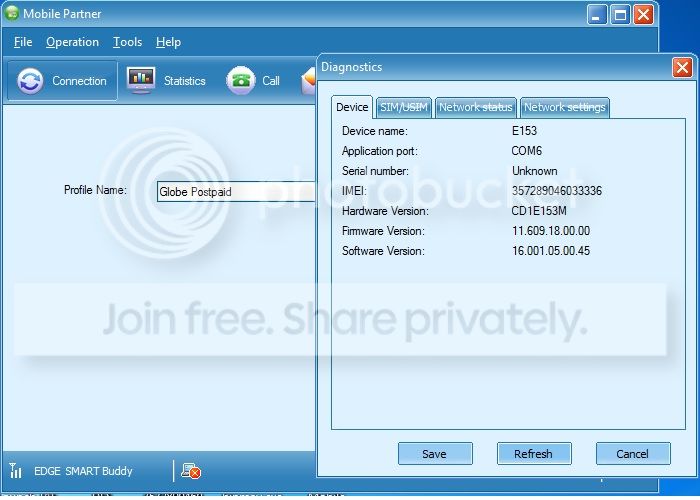Click the serial number value Unknown
Image resolution: width=700 pixels, height=500 pixels.
pyautogui.click(x=534, y=171)
